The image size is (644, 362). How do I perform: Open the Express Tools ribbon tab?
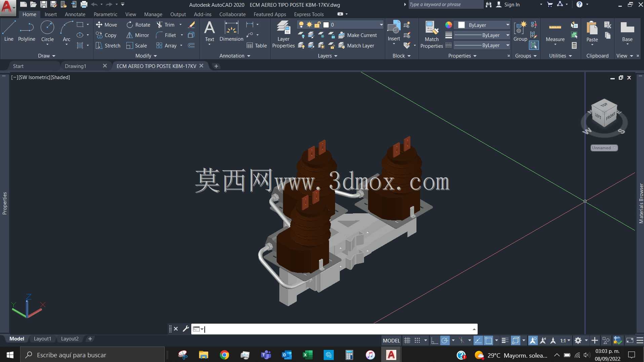pyautogui.click(x=309, y=14)
